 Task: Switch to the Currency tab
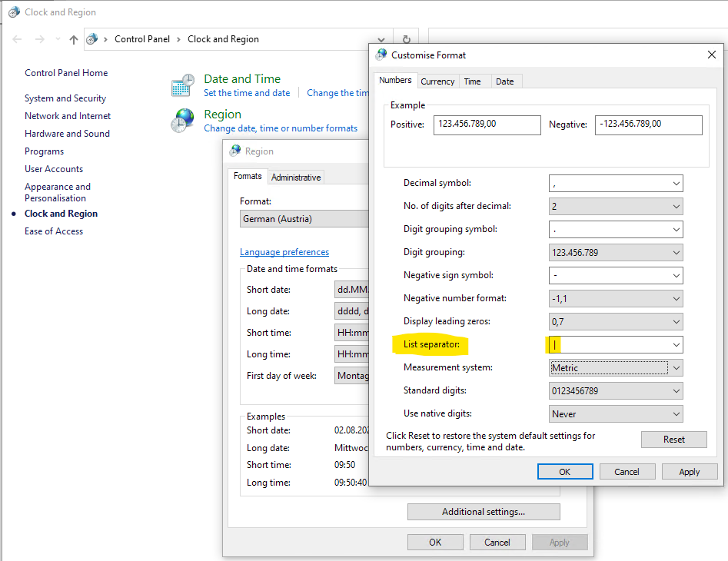437,81
